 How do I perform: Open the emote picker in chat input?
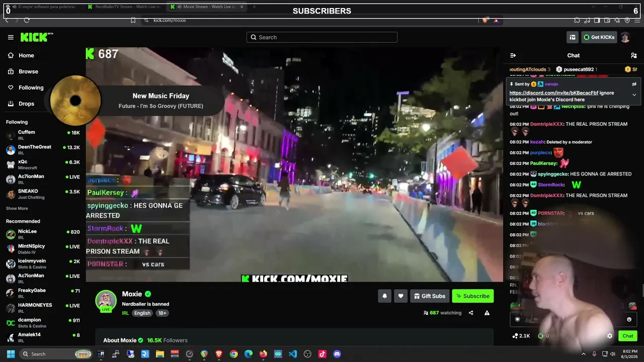[x=629, y=319]
